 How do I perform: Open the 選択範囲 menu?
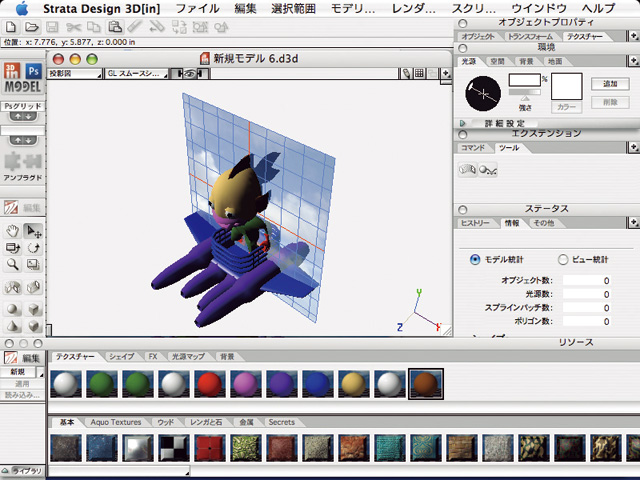(293, 8)
